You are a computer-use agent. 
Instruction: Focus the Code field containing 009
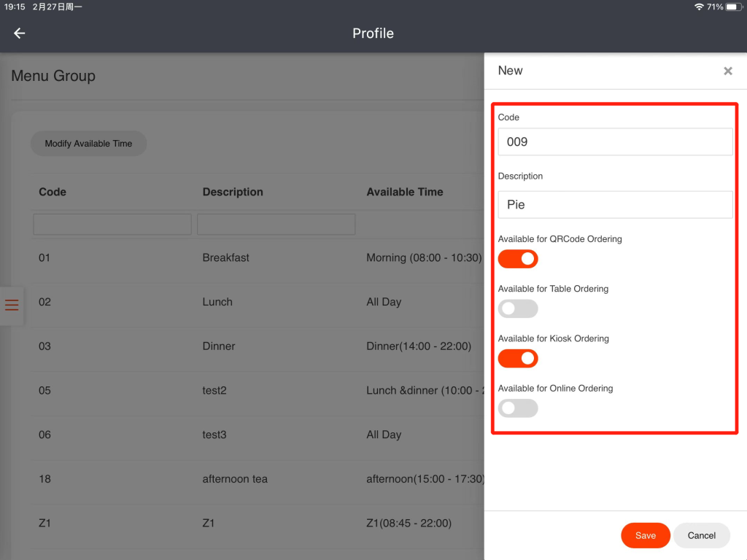[x=615, y=142]
